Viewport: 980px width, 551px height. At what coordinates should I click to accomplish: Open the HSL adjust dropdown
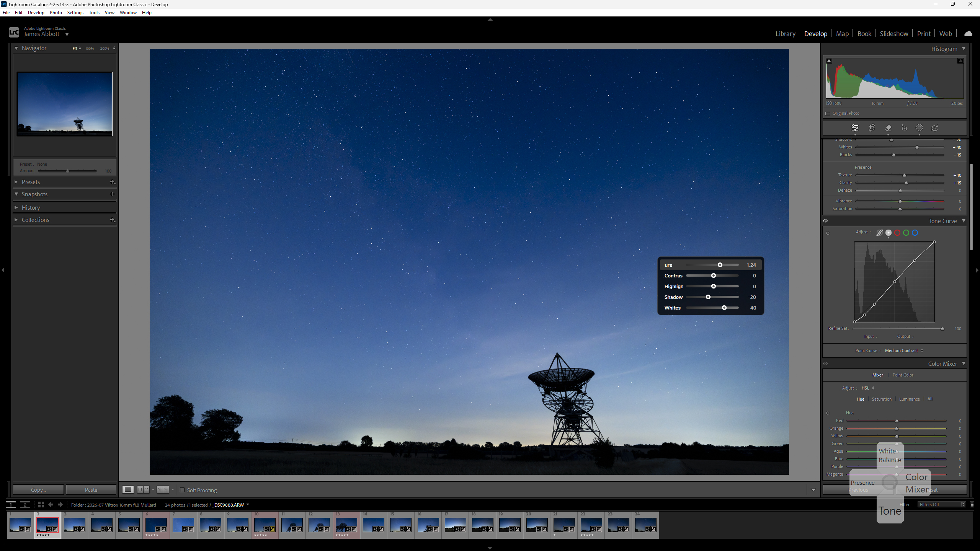click(x=868, y=388)
